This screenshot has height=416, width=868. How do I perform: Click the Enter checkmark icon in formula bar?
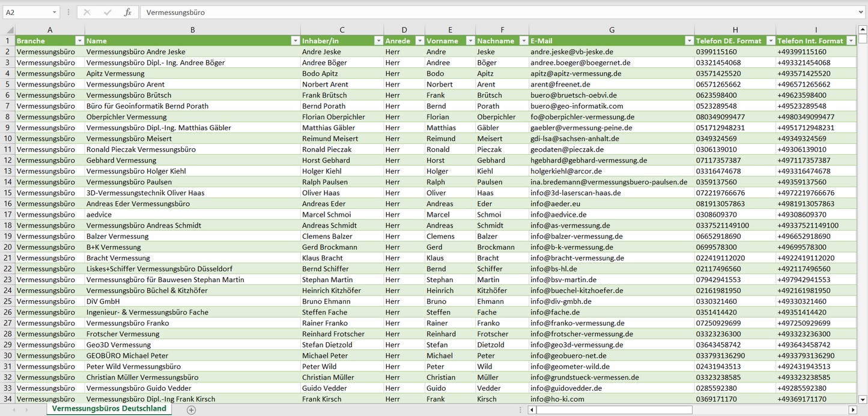coord(108,12)
